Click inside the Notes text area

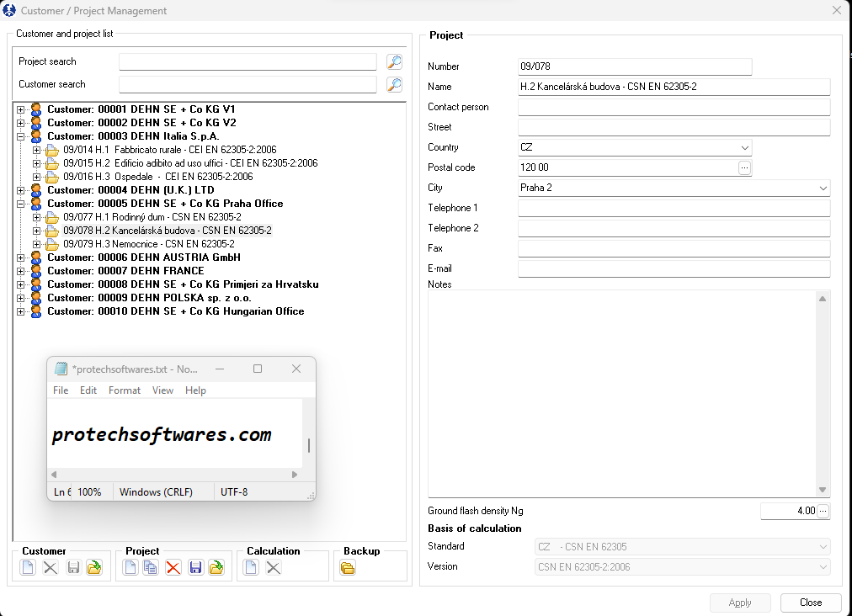click(622, 394)
